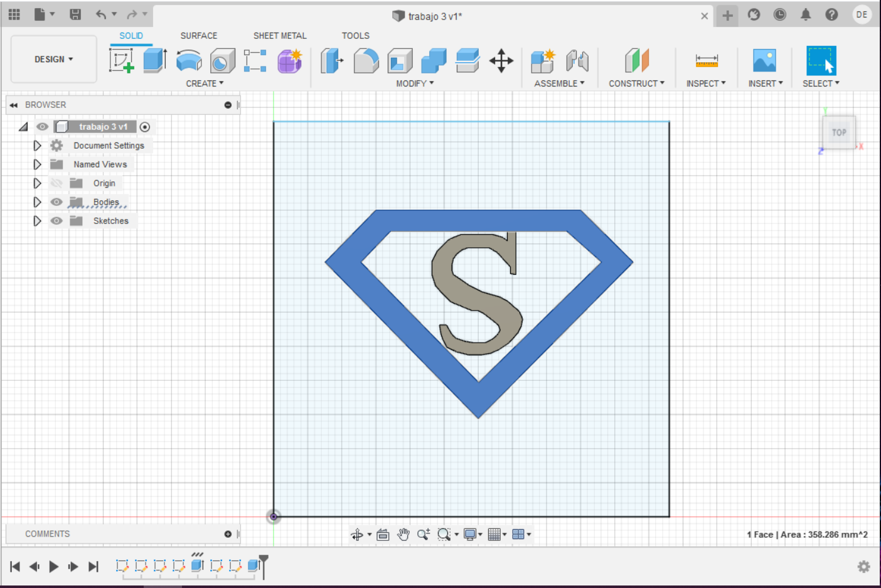881x588 pixels.
Task: Select the Revolve tool
Action: (189, 61)
